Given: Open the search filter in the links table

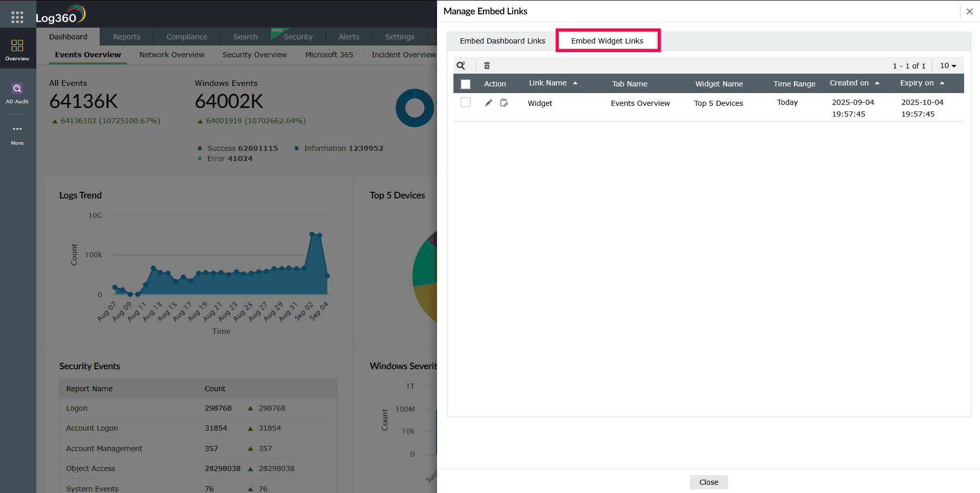Looking at the screenshot, I should (461, 65).
